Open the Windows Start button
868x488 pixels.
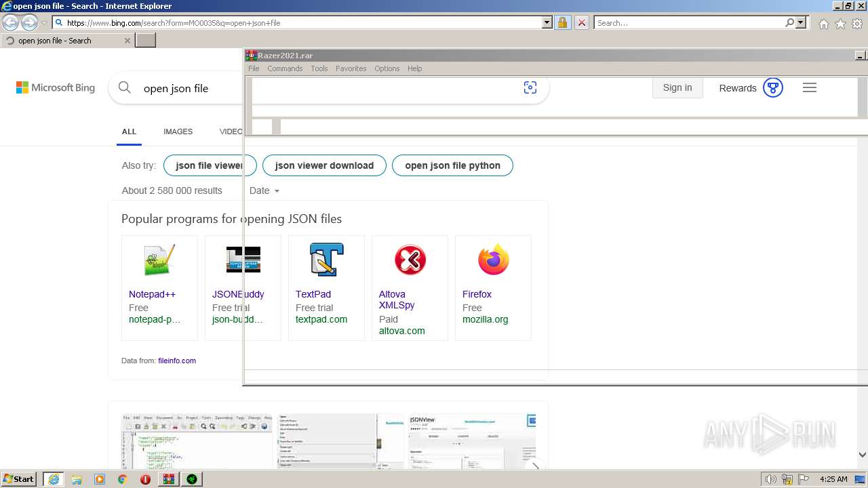pos(19,479)
